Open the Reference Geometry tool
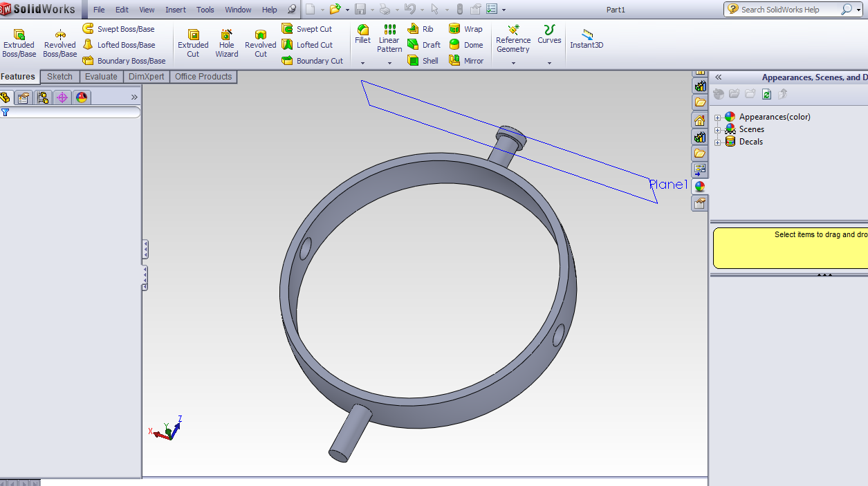The image size is (868, 486). tap(513, 39)
